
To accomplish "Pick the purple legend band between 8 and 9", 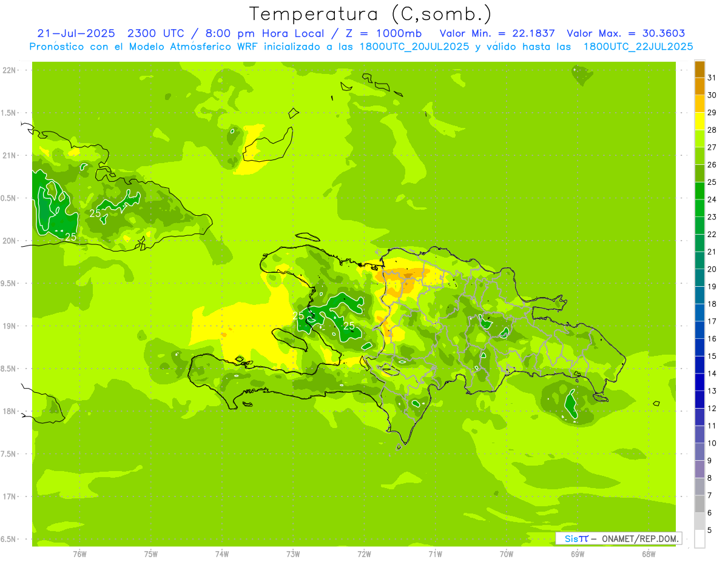I will (699, 469).
